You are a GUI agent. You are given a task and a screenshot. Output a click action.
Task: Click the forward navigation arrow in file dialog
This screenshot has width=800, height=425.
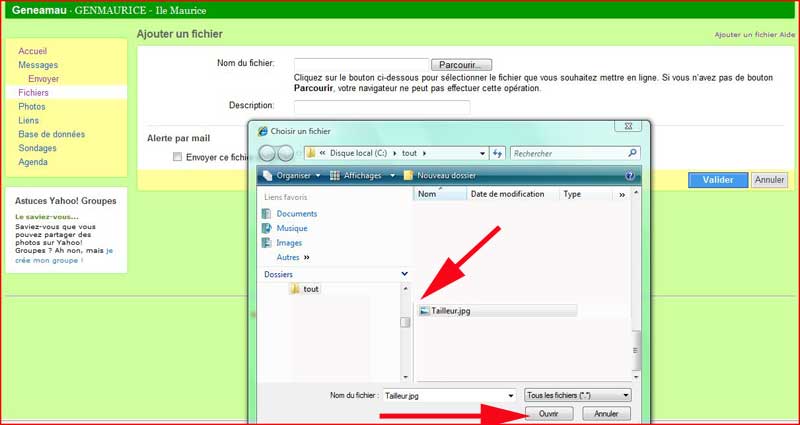(285, 153)
